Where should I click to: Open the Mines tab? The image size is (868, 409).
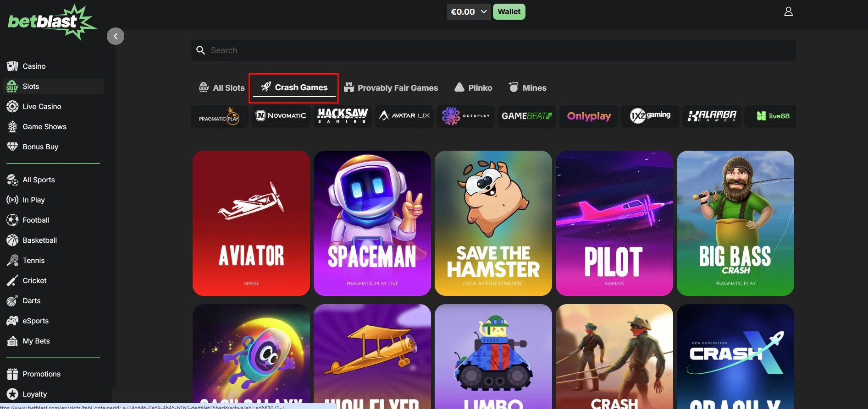527,87
